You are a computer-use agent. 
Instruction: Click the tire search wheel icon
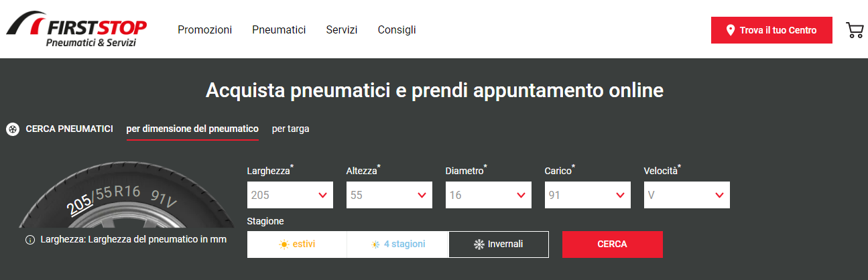tap(12, 129)
